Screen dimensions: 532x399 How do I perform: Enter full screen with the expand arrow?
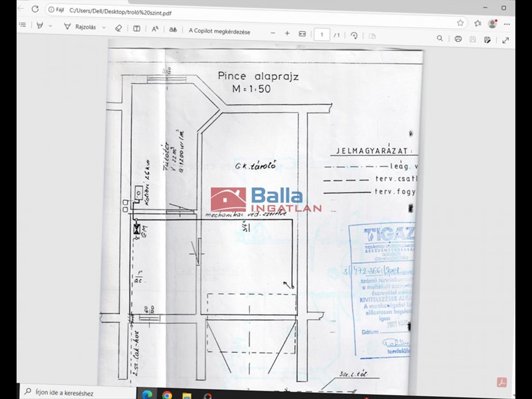pyautogui.click(x=505, y=40)
